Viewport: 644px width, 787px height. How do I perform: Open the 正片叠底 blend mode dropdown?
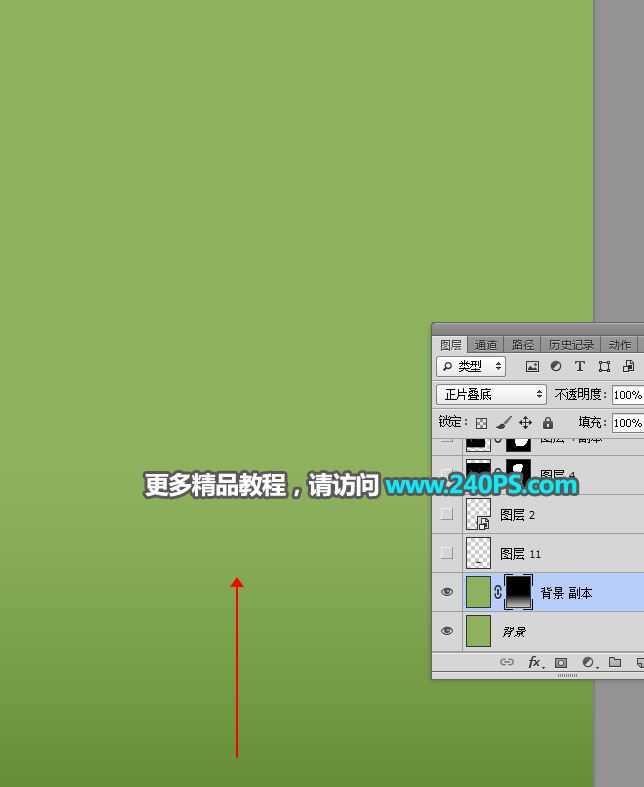pyautogui.click(x=491, y=395)
